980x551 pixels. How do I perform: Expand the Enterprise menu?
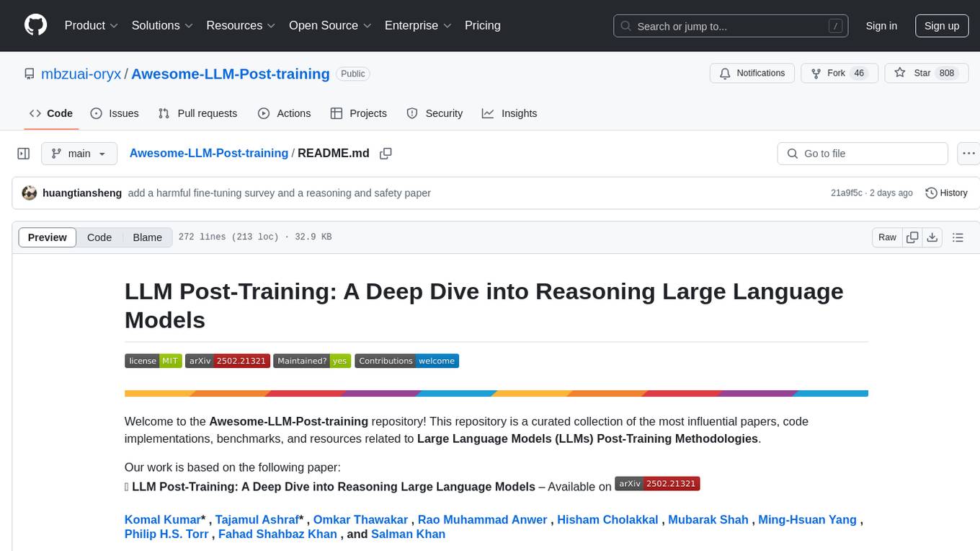tap(418, 25)
